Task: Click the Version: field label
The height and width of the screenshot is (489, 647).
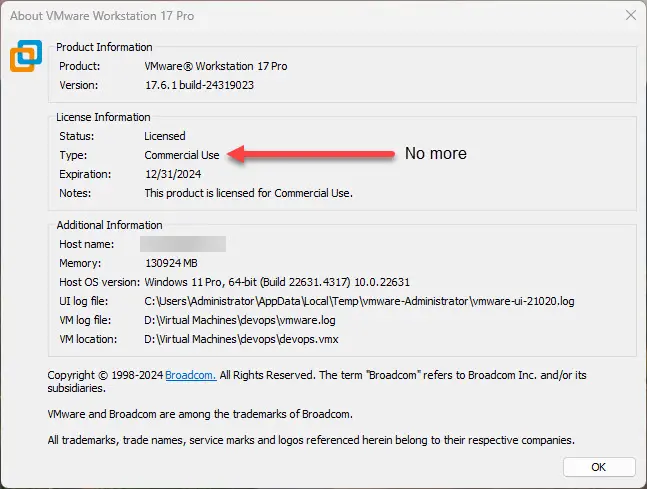Action: click(x=79, y=85)
